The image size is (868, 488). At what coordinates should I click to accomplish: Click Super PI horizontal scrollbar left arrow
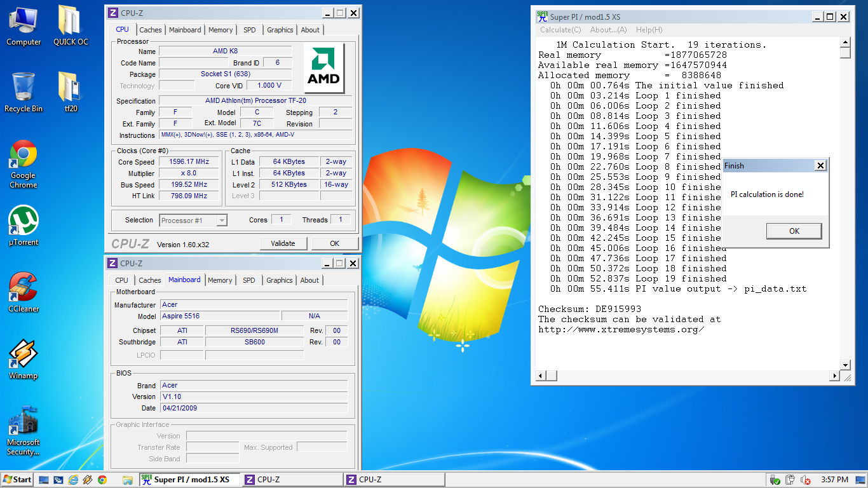541,376
